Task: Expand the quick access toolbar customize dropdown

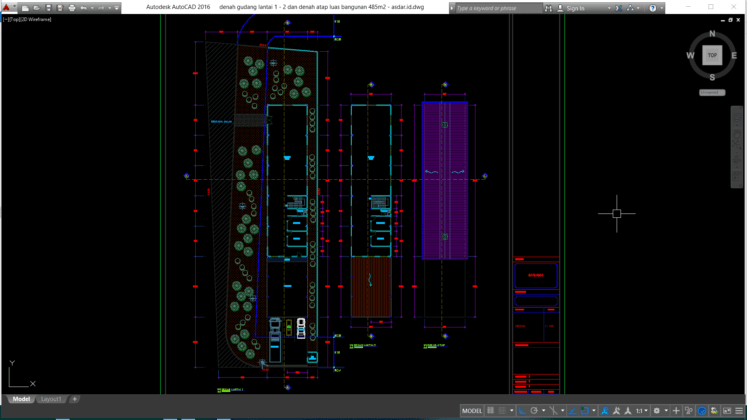Action: [x=117, y=8]
